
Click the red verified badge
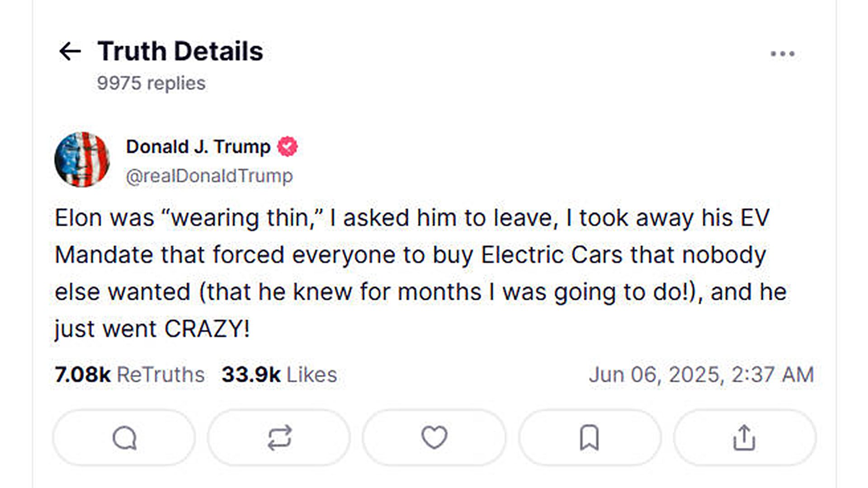(288, 147)
